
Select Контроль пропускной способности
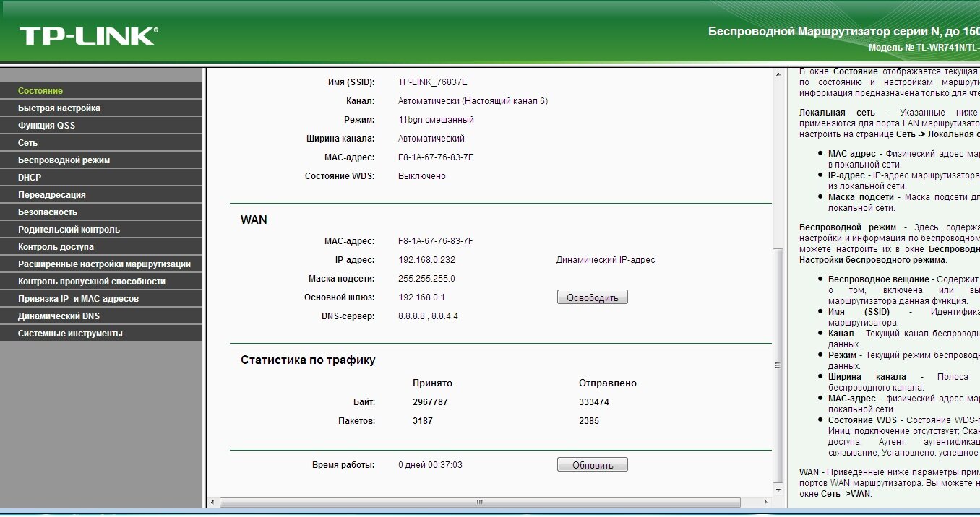tap(92, 282)
